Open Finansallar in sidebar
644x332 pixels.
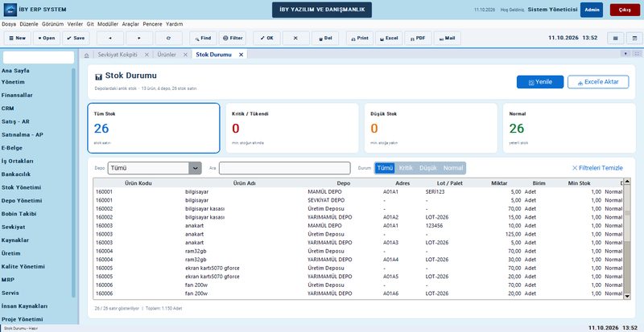click(x=17, y=95)
